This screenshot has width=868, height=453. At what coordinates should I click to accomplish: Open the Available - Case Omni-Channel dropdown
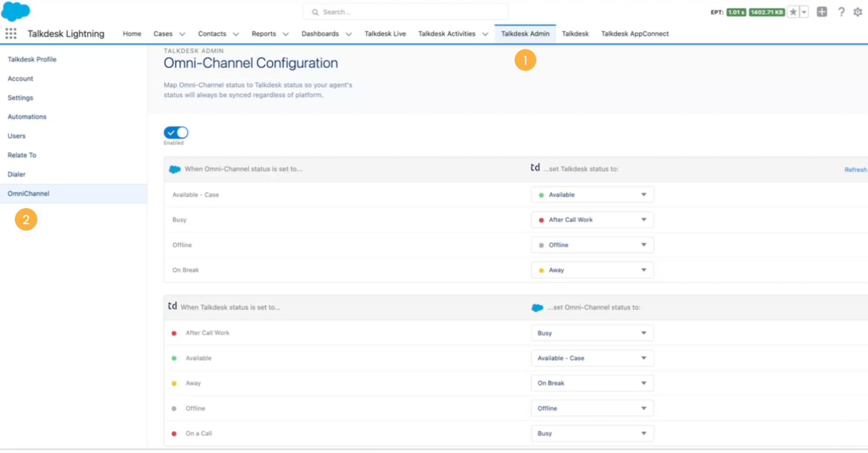tap(592, 358)
